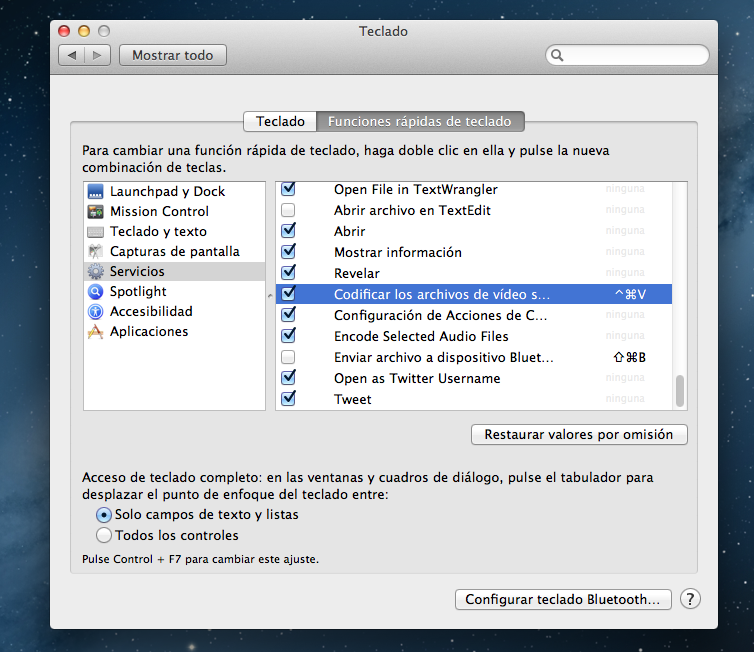Select the Accesibilidad icon
Image resolution: width=754 pixels, height=652 pixels.
[x=96, y=311]
